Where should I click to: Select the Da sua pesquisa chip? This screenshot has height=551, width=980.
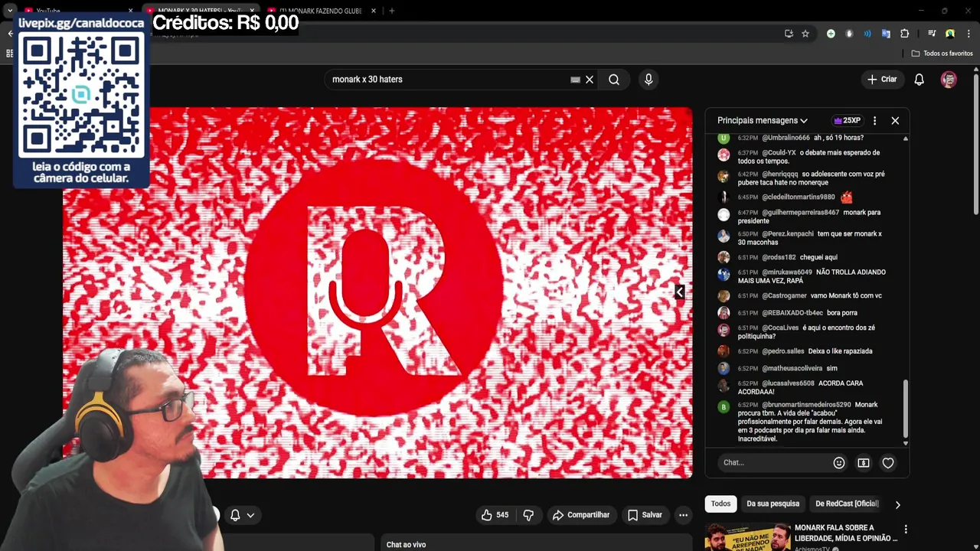click(x=773, y=504)
